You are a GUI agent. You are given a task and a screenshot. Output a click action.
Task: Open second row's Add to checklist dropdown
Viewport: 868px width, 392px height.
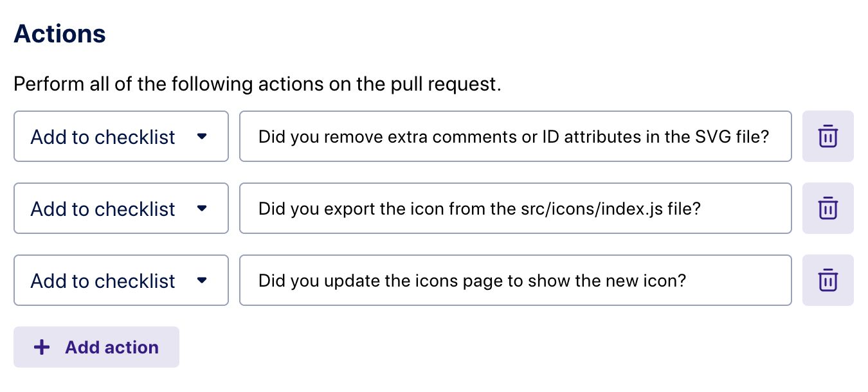coord(121,208)
